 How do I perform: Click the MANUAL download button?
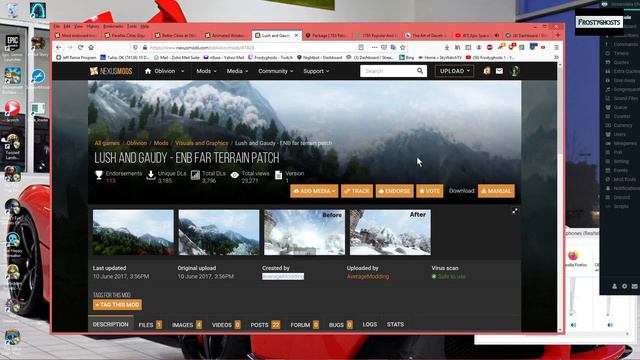[x=496, y=191]
